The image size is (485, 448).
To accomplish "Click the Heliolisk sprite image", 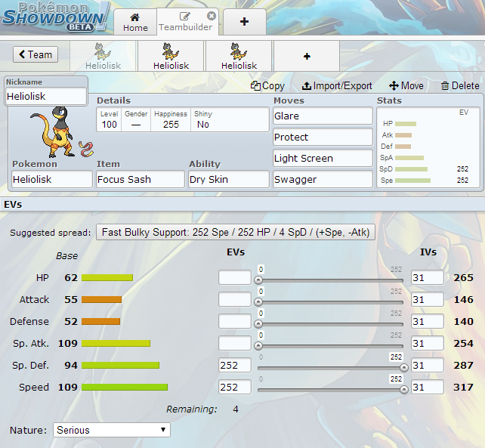I will (x=53, y=131).
